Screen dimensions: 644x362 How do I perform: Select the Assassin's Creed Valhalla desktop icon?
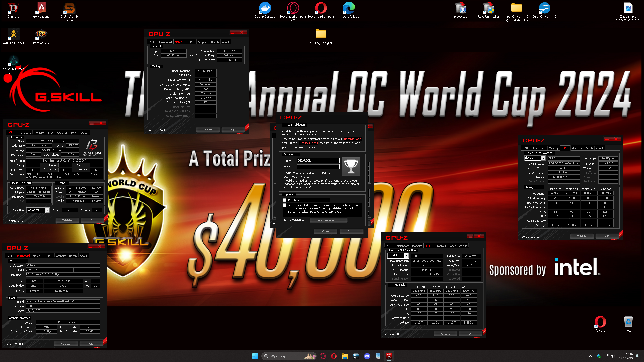tap(13, 65)
